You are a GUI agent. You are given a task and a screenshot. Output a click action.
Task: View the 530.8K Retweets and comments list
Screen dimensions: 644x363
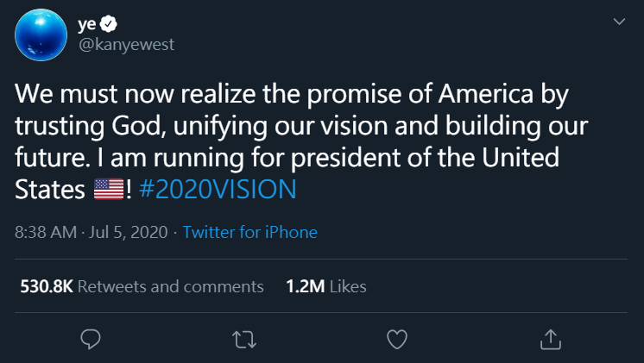click(142, 285)
